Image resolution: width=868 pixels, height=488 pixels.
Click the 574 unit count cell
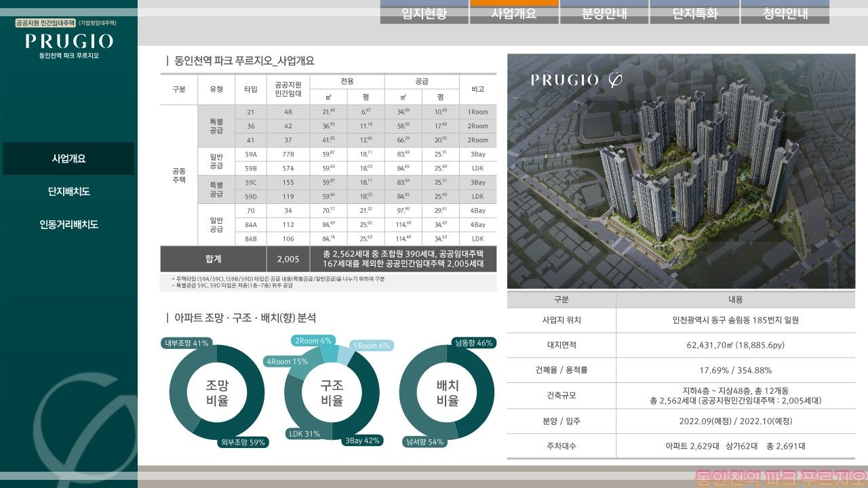pos(288,168)
